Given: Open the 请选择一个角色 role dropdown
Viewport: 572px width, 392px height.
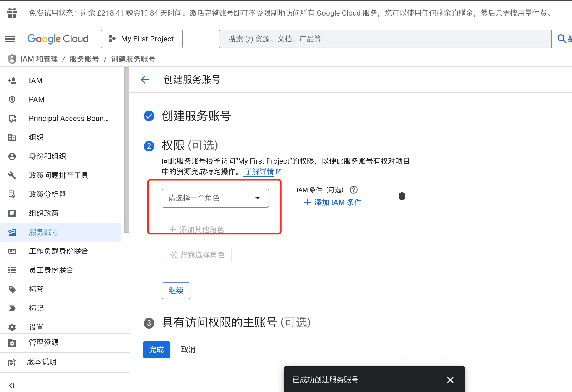Looking at the screenshot, I should tap(215, 198).
